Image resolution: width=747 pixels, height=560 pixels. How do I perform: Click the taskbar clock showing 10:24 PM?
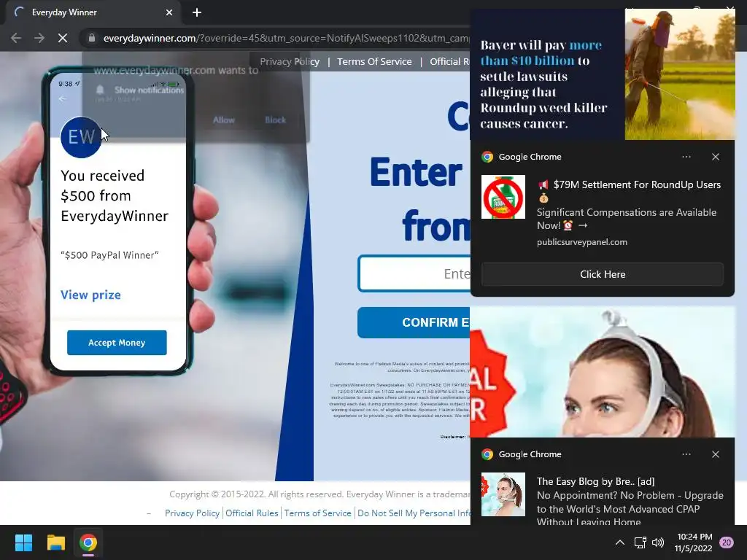pyautogui.click(x=694, y=542)
